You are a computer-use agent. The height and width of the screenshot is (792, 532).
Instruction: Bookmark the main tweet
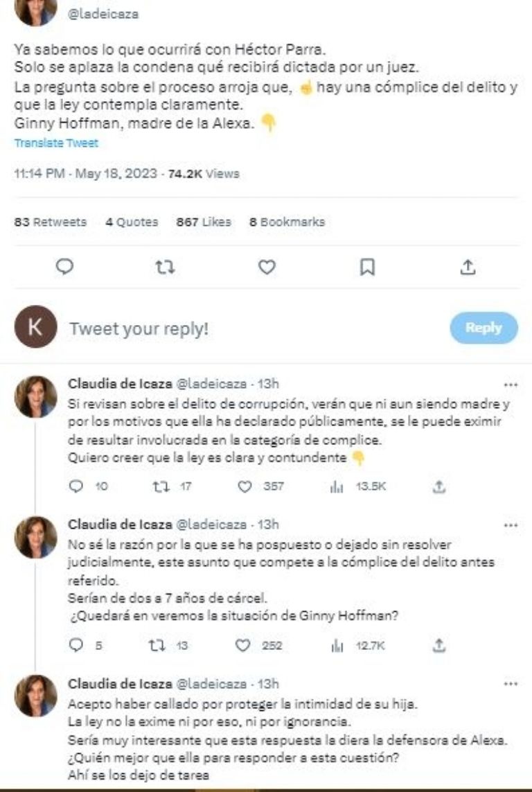368,267
